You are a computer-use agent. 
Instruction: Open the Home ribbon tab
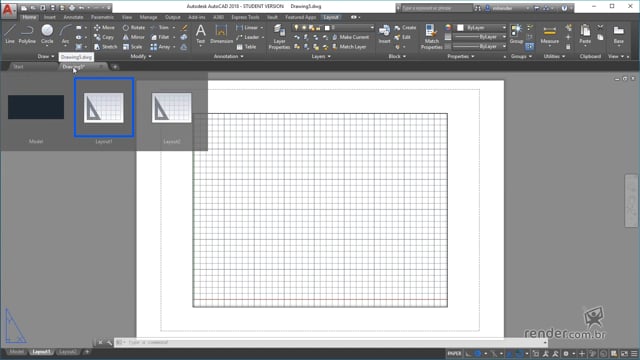(x=29, y=17)
